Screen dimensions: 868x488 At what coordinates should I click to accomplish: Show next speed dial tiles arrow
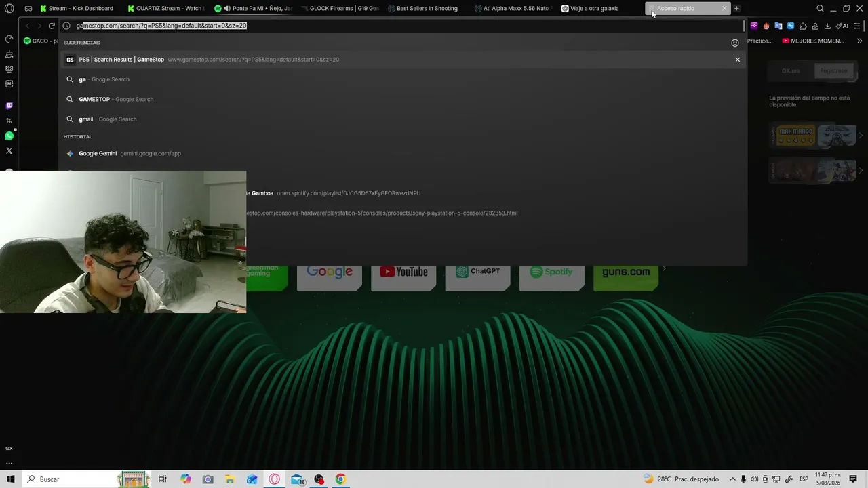[664, 269]
